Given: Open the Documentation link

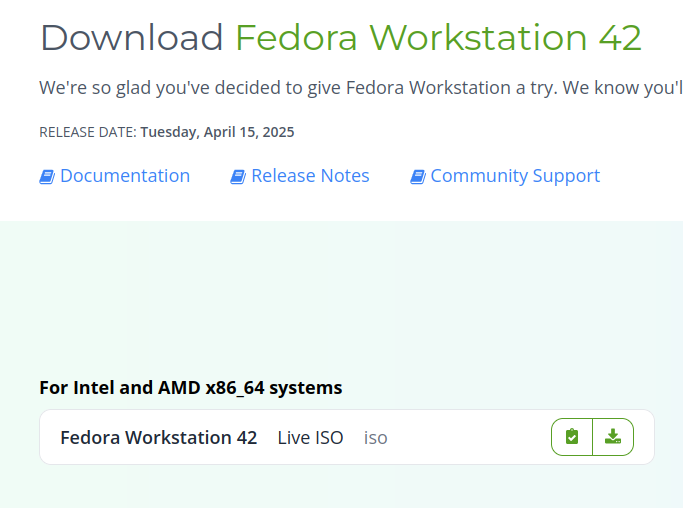Looking at the screenshot, I should tap(124, 176).
